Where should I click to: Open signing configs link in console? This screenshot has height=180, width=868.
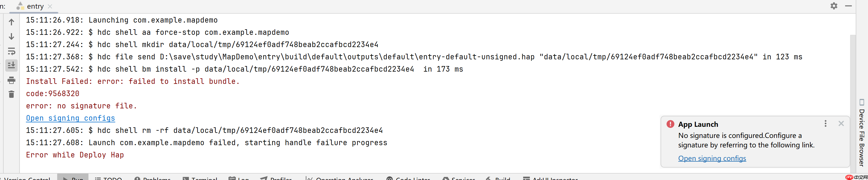(x=70, y=118)
